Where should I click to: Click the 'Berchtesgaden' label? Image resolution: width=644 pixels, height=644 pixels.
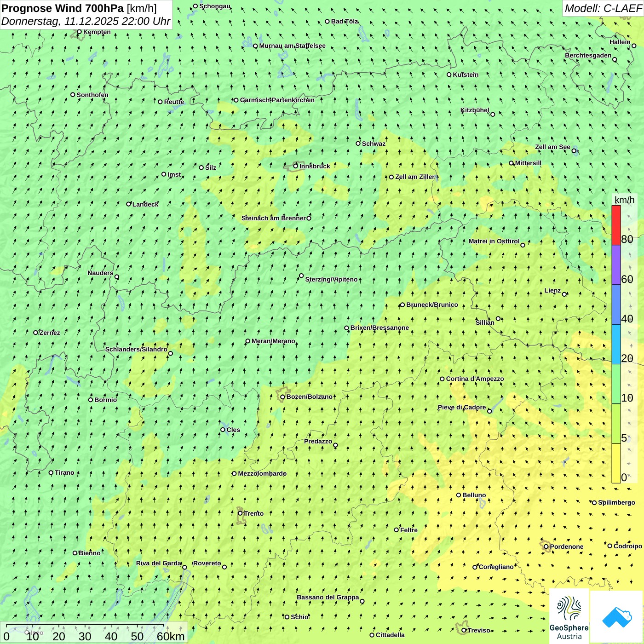click(588, 55)
